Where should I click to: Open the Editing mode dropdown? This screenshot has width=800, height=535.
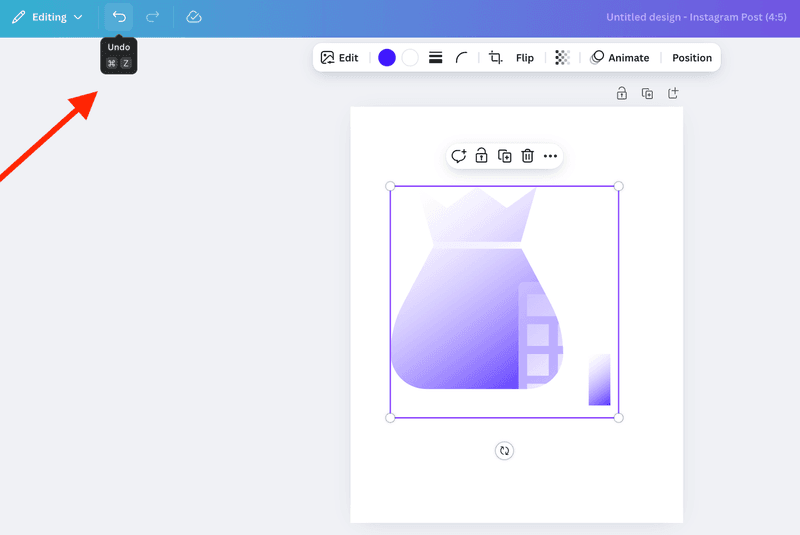(x=47, y=17)
